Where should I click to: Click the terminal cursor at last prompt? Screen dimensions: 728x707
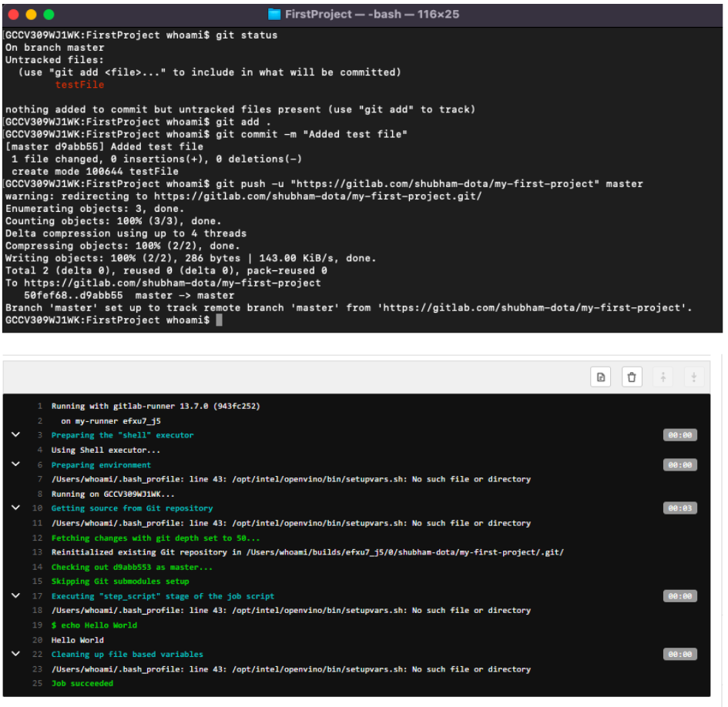219,320
